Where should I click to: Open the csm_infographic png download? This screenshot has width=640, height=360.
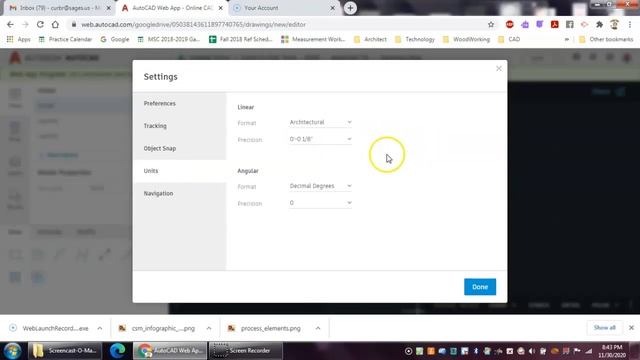click(158, 328)
